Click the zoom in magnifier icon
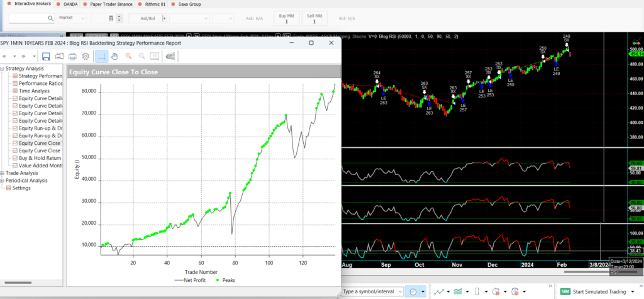This screenshot has height=299, width=644. [129, 57]
